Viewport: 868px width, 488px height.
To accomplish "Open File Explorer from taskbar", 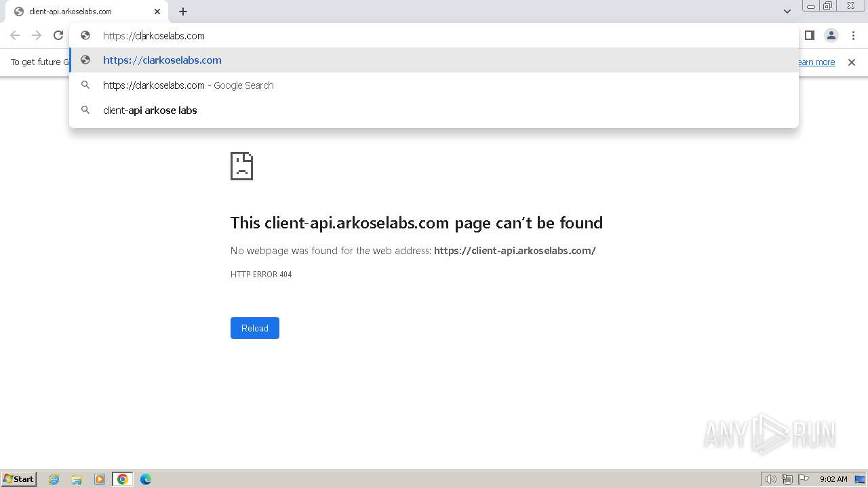I will pos(77,479).
